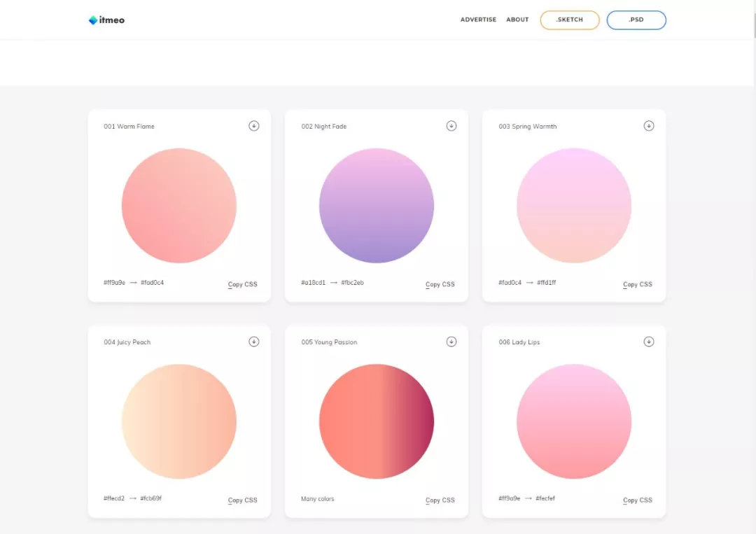
Task: Click the #ff9a9e code under Lady Lips
Action: (509, 498)
